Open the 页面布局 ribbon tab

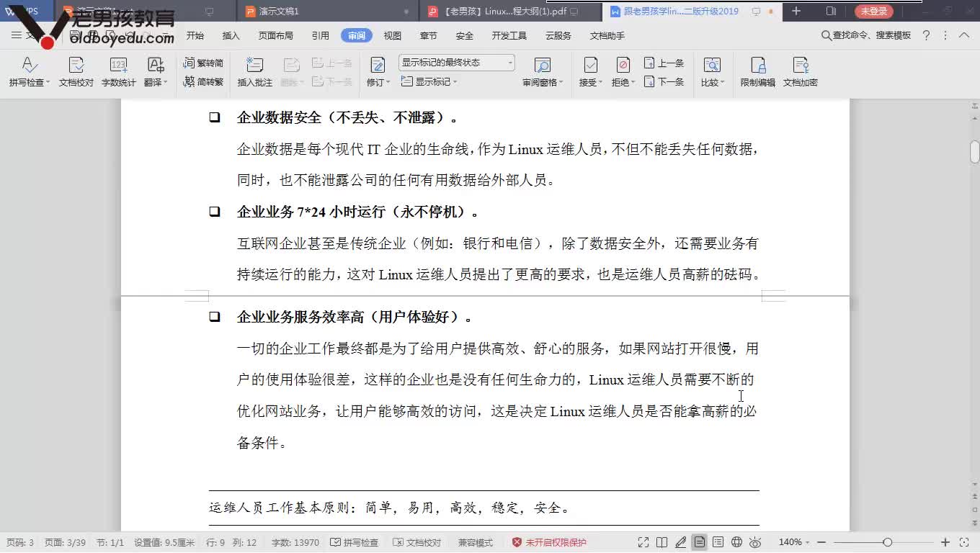[276, 35]
